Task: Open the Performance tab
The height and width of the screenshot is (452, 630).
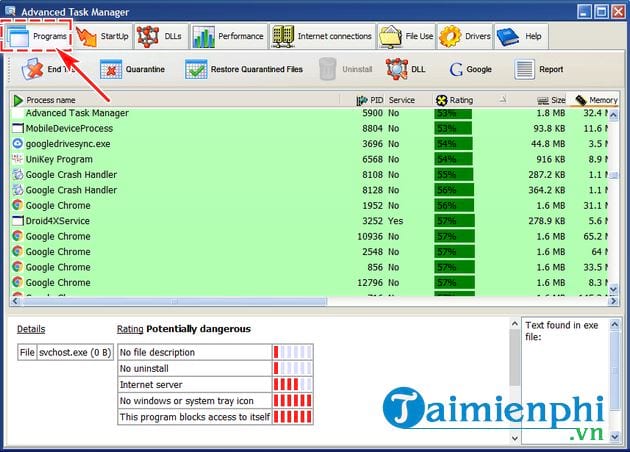Action: pyautogui.click(x=228, y=37)
